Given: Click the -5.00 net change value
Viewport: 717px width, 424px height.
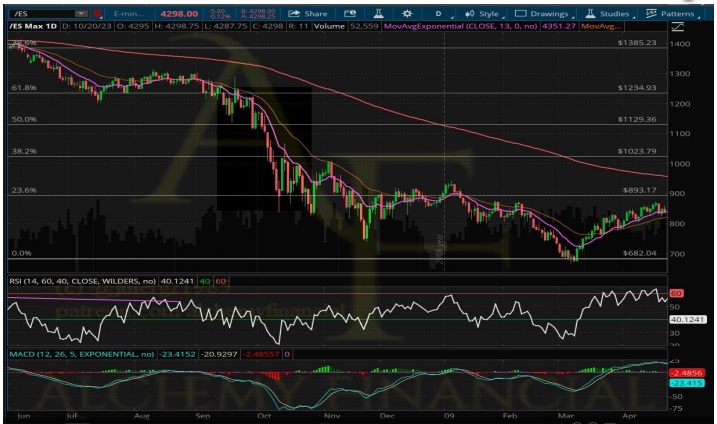Looking at the screenshot, I should click(x=216, y=11).
